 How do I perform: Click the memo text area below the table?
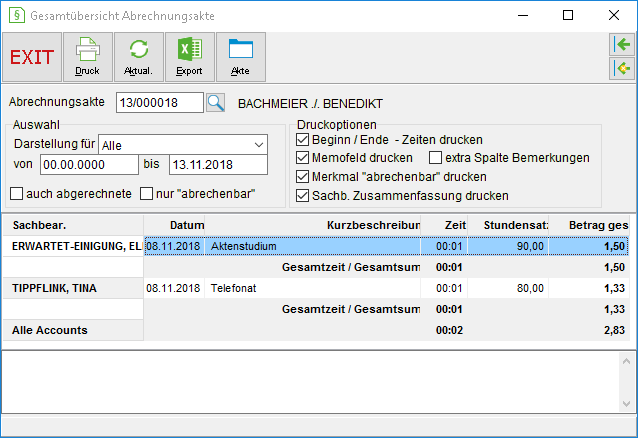coord(311,382)
